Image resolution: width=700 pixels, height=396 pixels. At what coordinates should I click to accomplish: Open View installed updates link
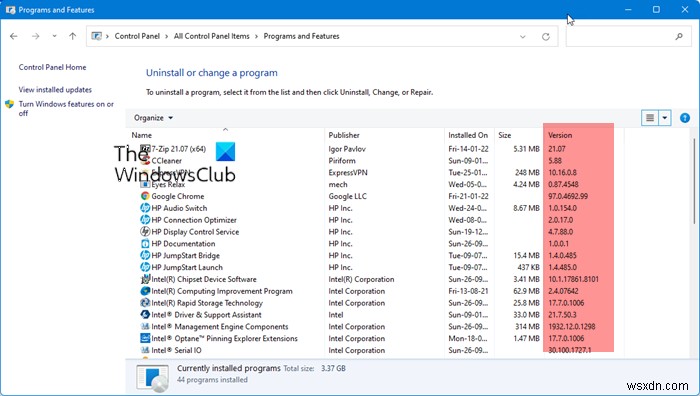click(55, 89)
